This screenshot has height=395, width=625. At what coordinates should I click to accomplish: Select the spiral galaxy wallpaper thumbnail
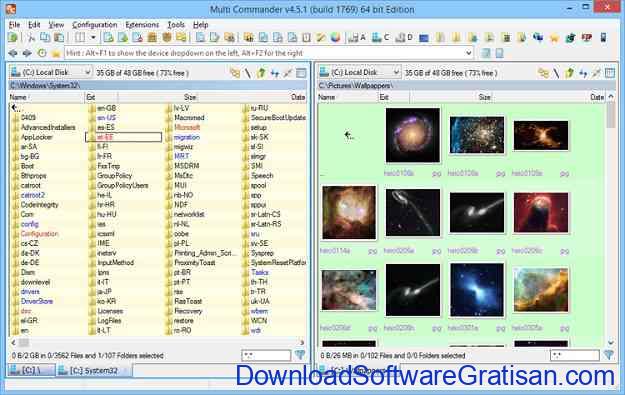coord(413,135)
